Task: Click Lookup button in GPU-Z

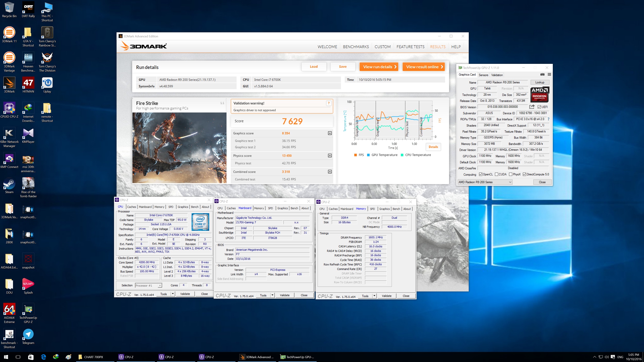Action: point(540,82)
